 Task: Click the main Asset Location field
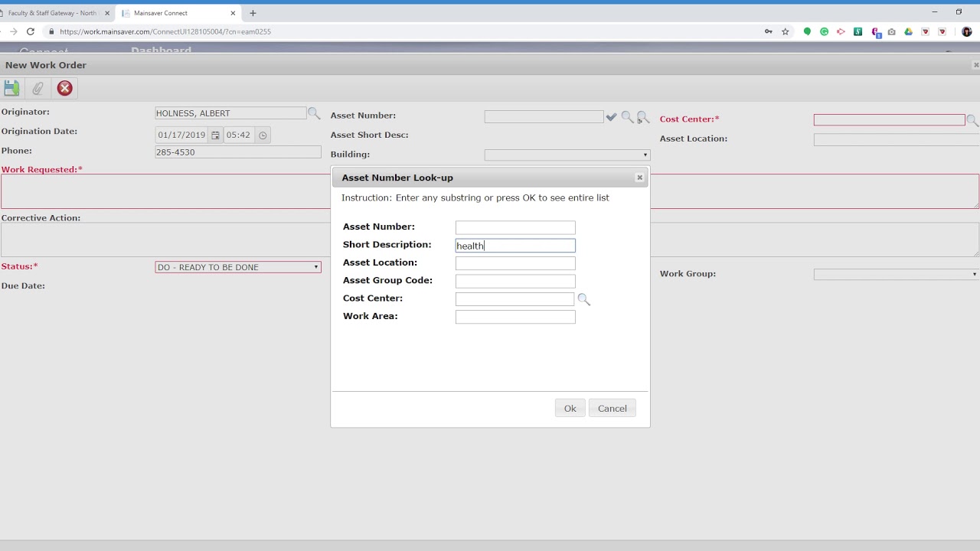click(897, 139)
